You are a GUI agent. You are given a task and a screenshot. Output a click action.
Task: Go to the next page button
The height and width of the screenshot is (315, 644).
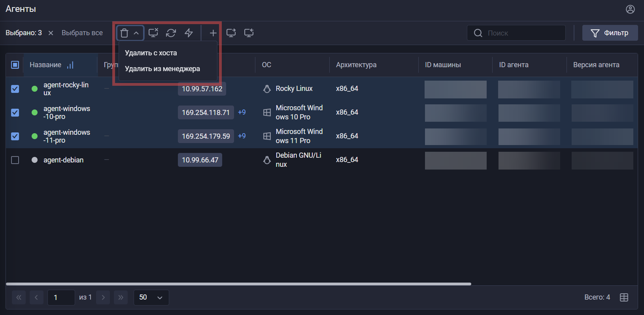(x=103, y=298)
